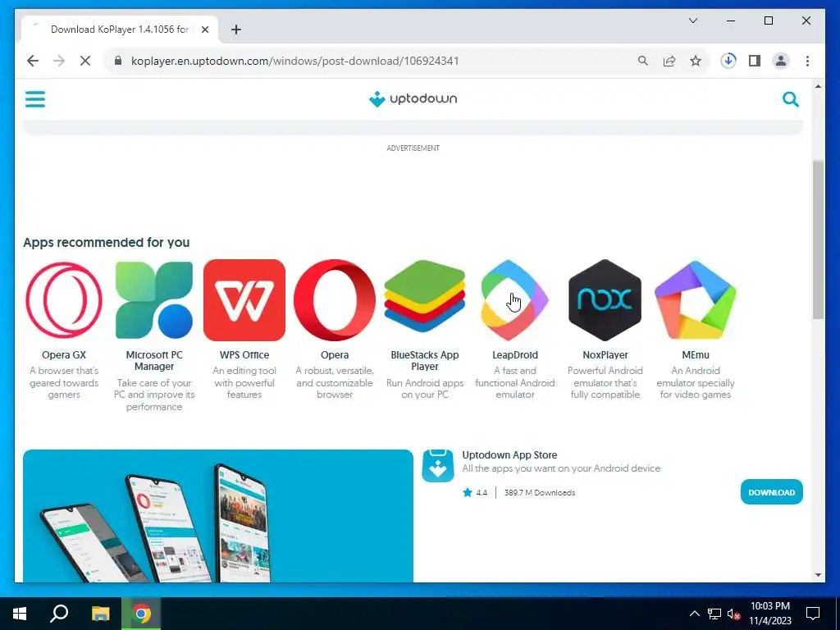The image size is (840, 630).
Task: Click the 389.7 M Downloads text
Action: (540, 492)
